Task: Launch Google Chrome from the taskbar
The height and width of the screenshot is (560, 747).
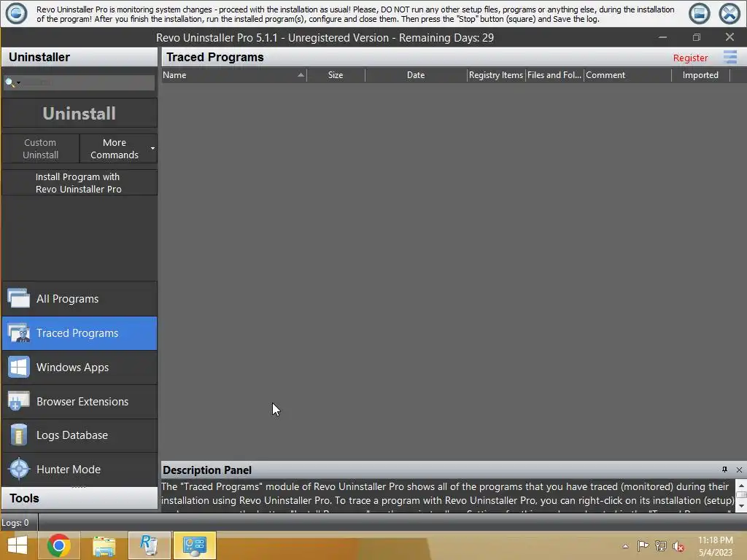Action: click(59, 545)
